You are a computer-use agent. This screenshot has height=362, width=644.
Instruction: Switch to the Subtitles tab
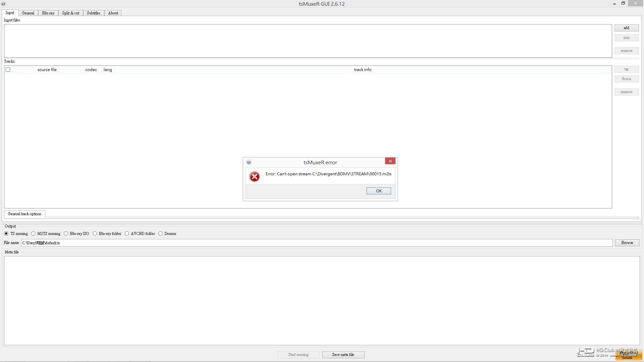(94, 13)
